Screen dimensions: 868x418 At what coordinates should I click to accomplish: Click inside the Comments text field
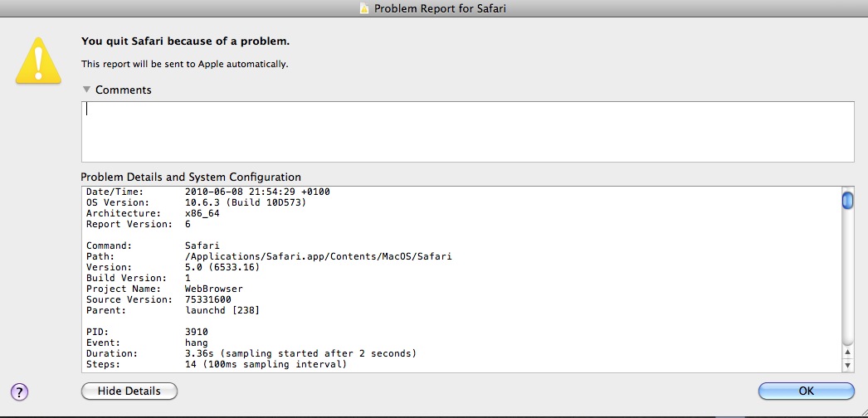[468, 132]
